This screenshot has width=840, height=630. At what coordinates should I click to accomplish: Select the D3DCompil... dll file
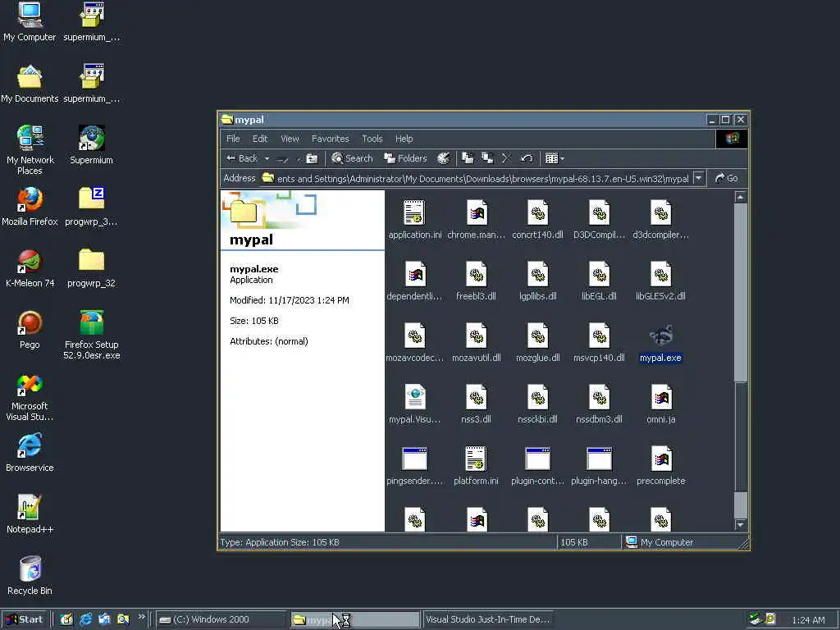click(x=599, y=220)
